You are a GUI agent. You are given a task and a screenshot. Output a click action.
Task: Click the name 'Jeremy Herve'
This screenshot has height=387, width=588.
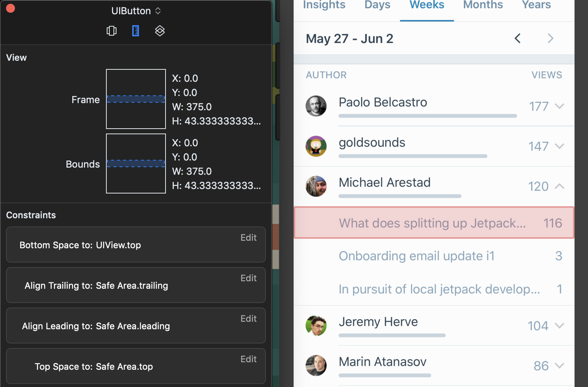(378, 322)
